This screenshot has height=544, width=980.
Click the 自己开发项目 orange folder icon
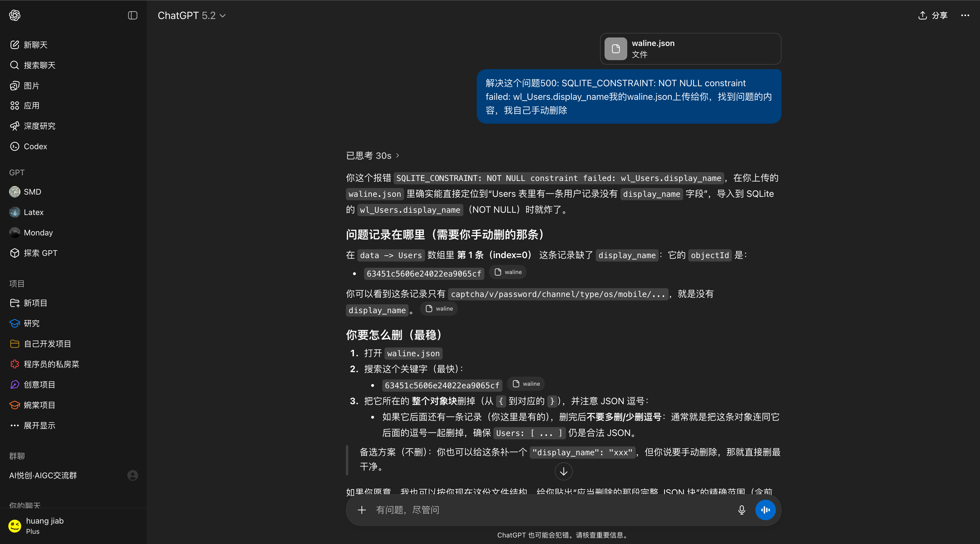click(x=14, y=344)
